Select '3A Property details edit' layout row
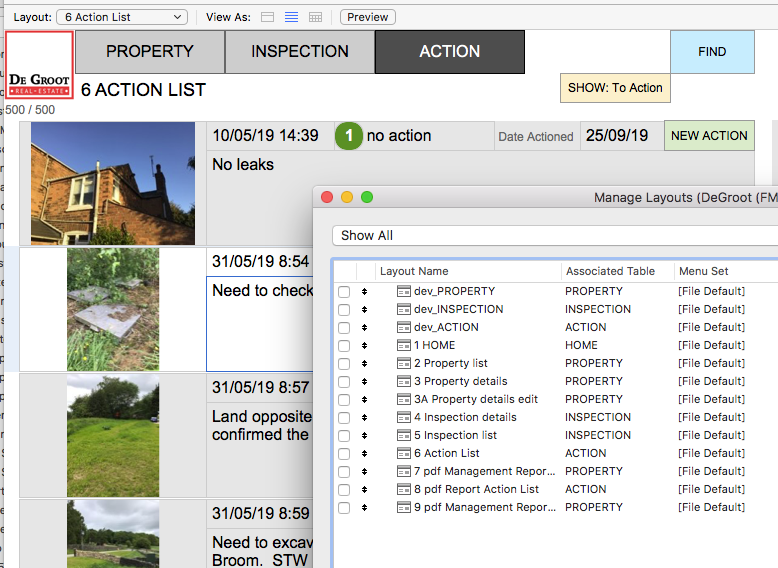Screen dimensions: 778x568 click(556, 399)
